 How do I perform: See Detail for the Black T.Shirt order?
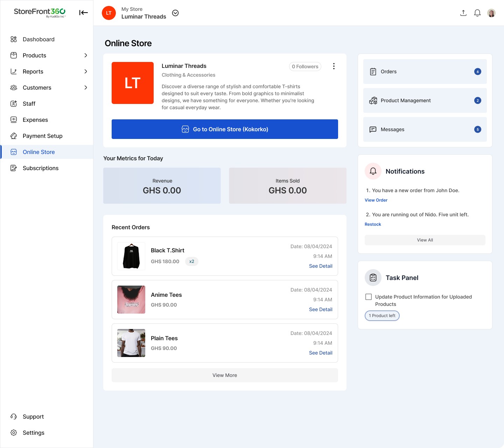tap(321, 266)
